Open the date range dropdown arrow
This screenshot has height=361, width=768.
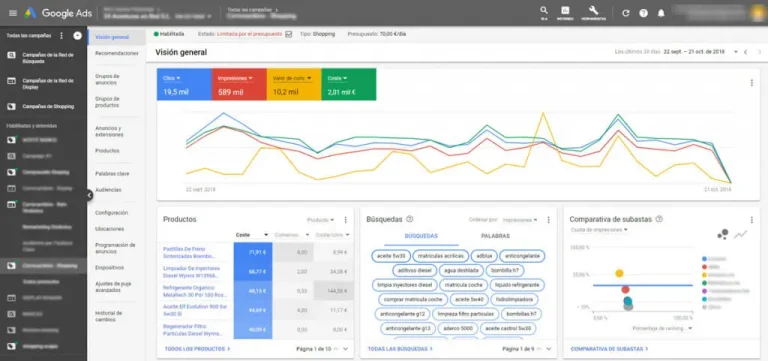pos(736,52)
